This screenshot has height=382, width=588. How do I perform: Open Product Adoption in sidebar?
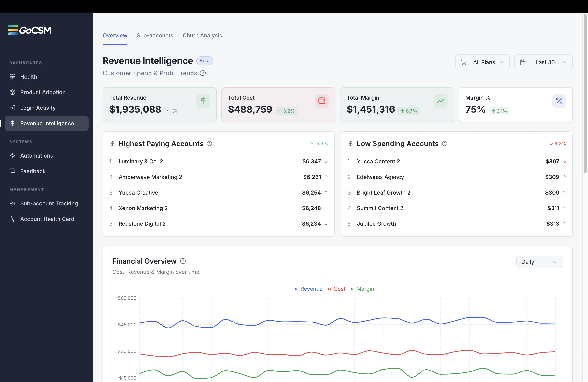pyautogui.click(x=47, y=92)
